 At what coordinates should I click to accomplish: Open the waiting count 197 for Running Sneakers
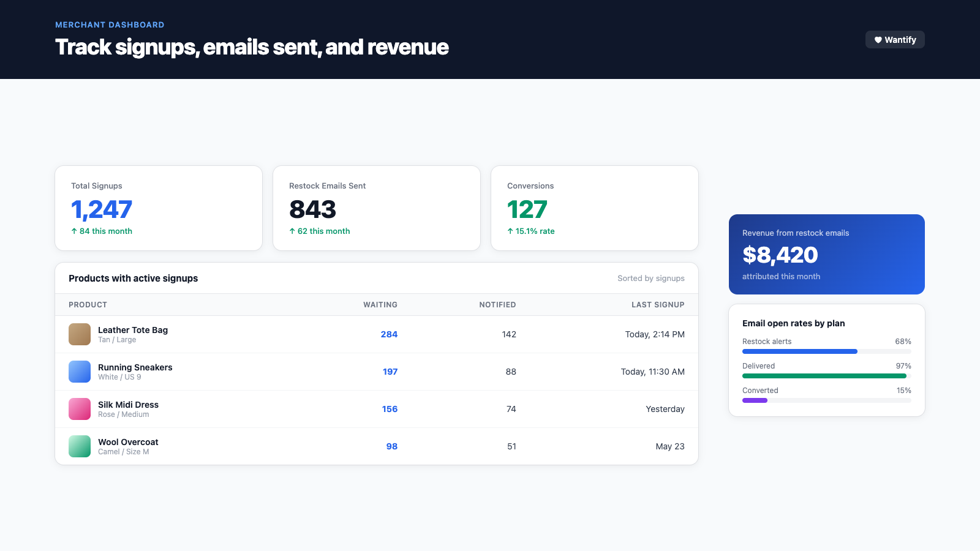[390, 372]
